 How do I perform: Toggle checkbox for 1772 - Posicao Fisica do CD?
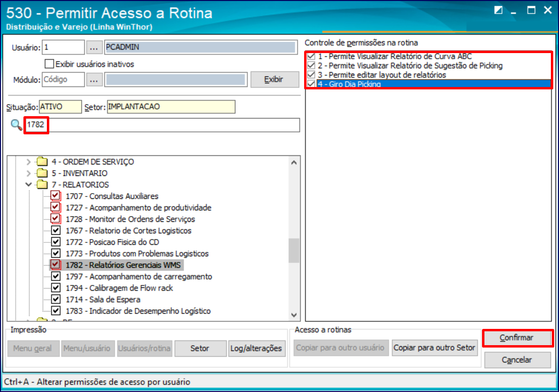pyautogui.click(x=55, y=242)
